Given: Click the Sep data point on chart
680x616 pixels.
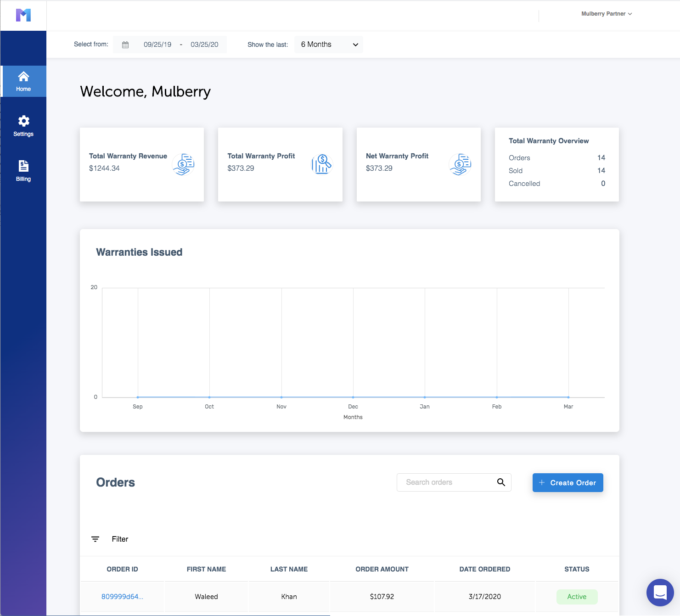Looking at the screenshot, I should point(138,397).
